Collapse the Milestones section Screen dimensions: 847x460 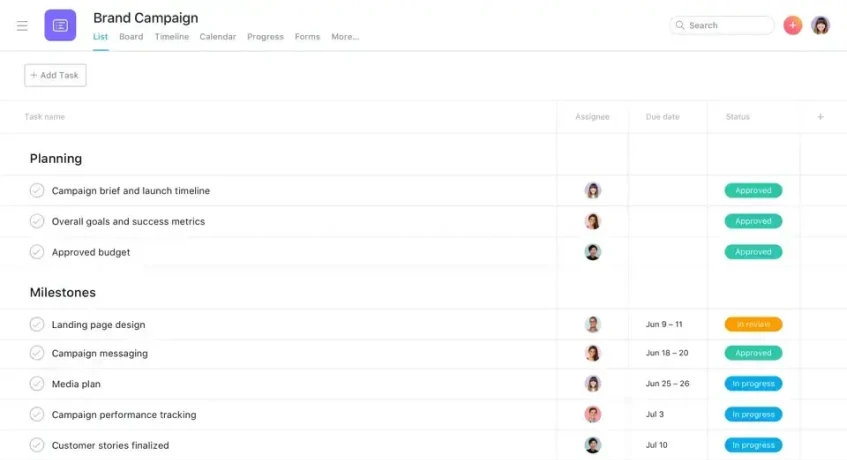tap(62, 293)
